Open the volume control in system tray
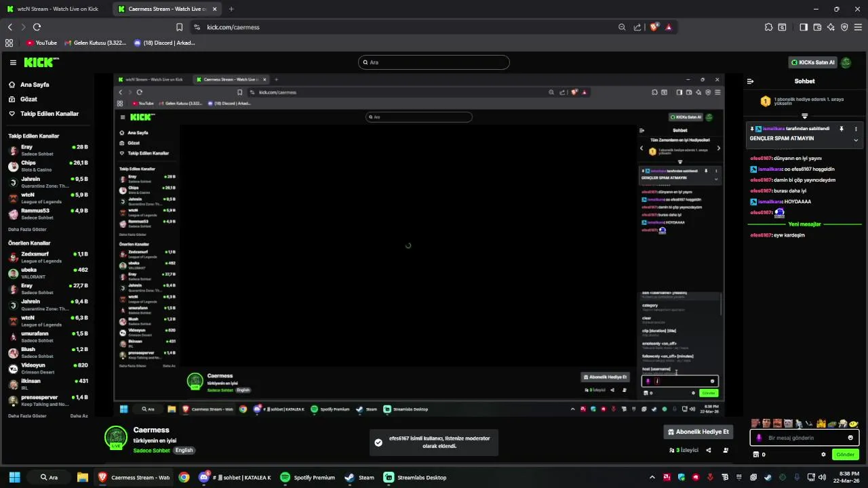The image size is (868, 488). [x=822, y=477]
